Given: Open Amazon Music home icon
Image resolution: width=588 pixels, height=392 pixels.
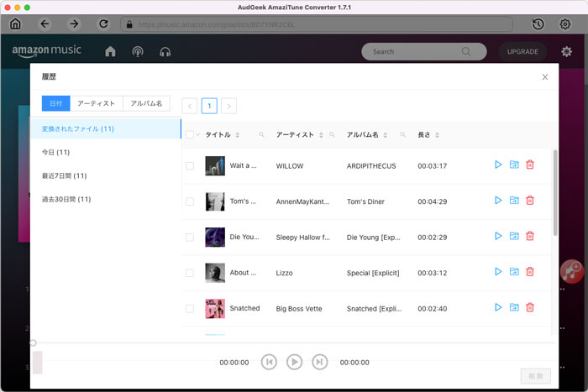Looking at the screenshot, I should pos(110,51).
